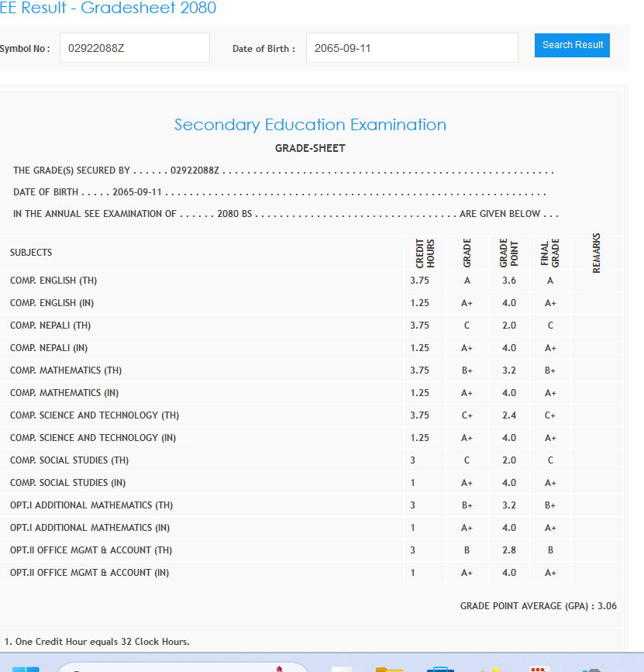Viewport: 644px width, 672px height.
Task: Click the Date of Birth input field
Action: pos(412,48)
